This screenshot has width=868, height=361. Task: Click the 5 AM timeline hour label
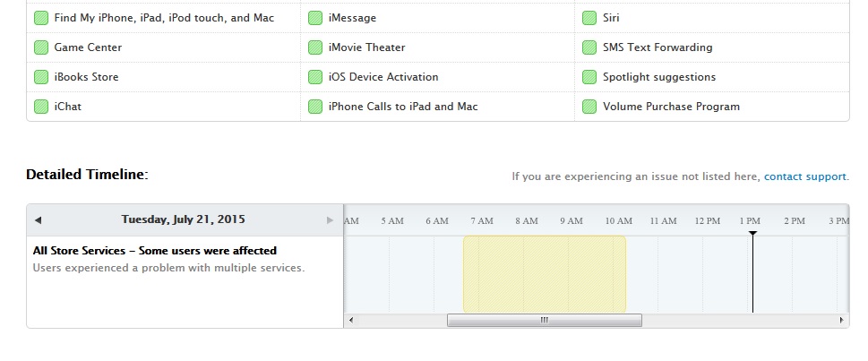point(392,221)
